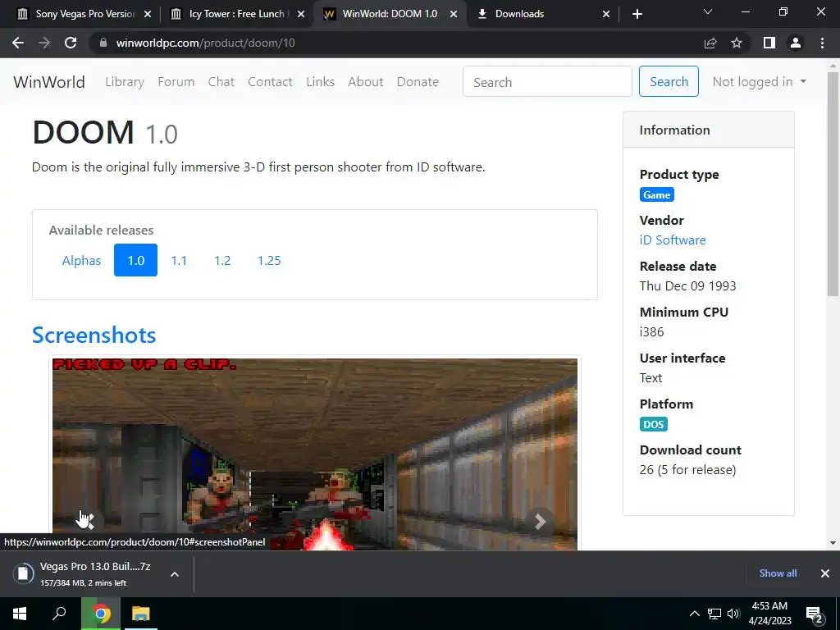Open the Chat menu item
This screenshot has height=630, width=840.
coord(221,82)
